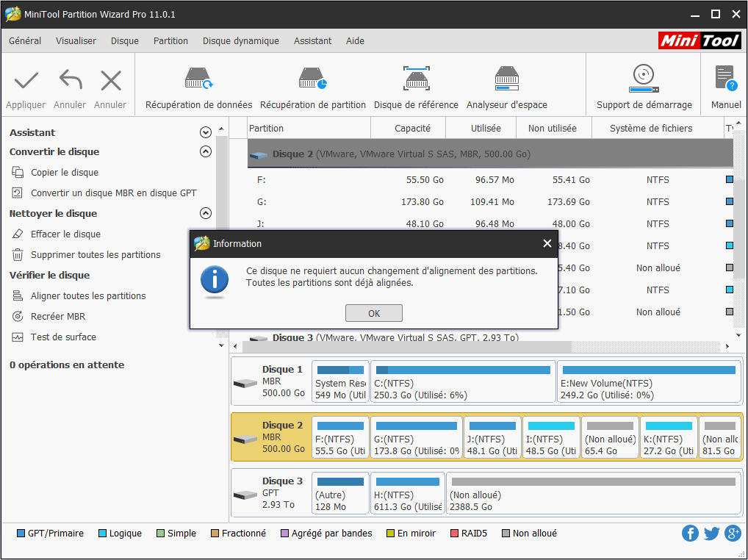This screenshot has height=560, width=748.
Task: Select the J: partition row
Action: click(x=490, y=223)
